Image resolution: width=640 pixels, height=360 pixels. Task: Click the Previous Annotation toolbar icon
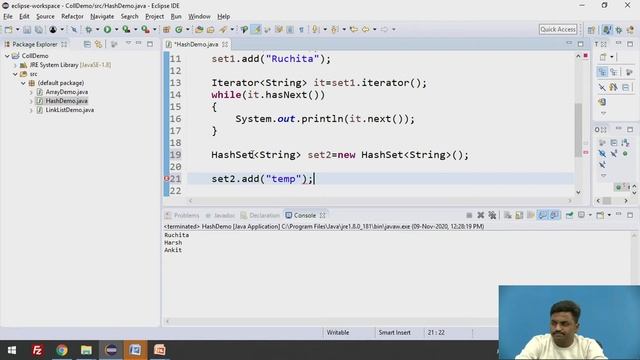pos(335,29)
